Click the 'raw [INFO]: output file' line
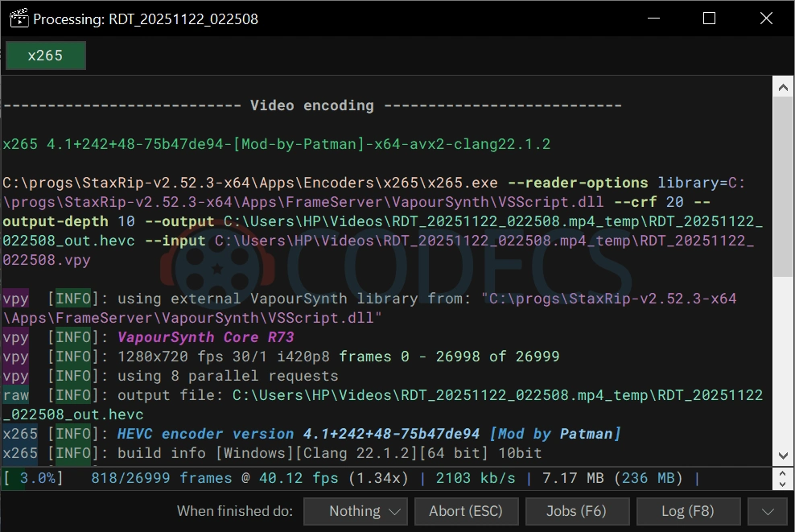This screenshot has height=532, width=795. 382,405
